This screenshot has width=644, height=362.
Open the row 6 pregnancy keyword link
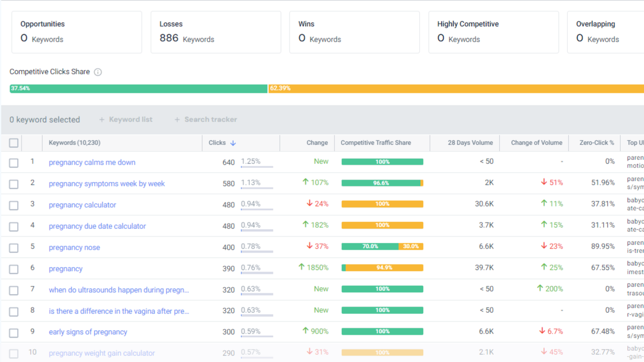click(65, 268)
